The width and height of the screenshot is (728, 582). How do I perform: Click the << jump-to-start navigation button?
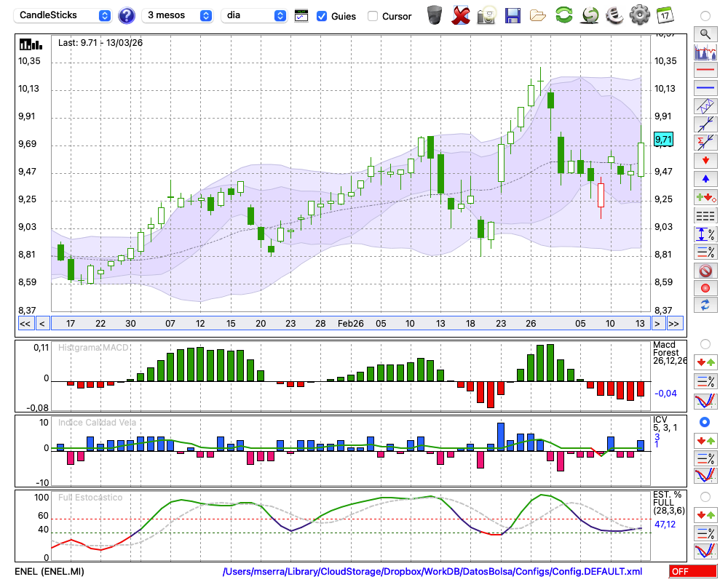(25, 323)
